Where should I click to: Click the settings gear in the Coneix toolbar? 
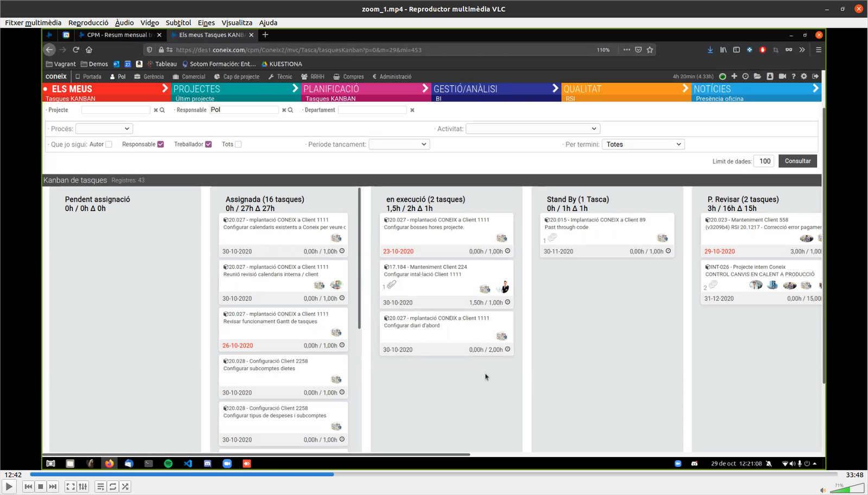804,77
